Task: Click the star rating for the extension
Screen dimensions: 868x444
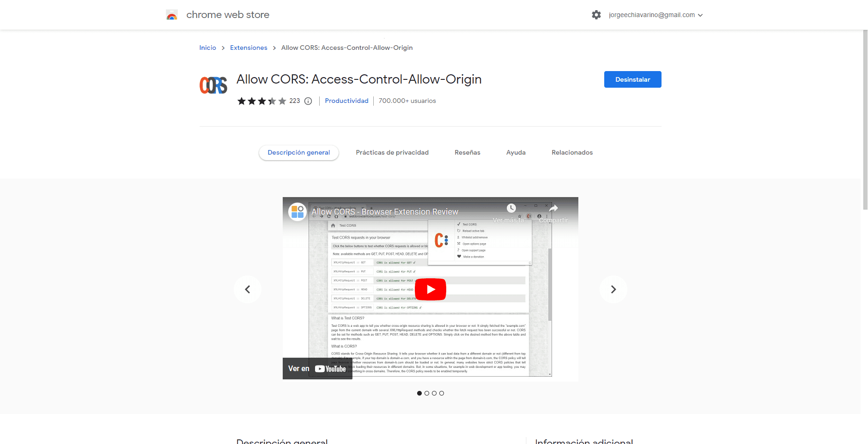Action: point(261,101)
